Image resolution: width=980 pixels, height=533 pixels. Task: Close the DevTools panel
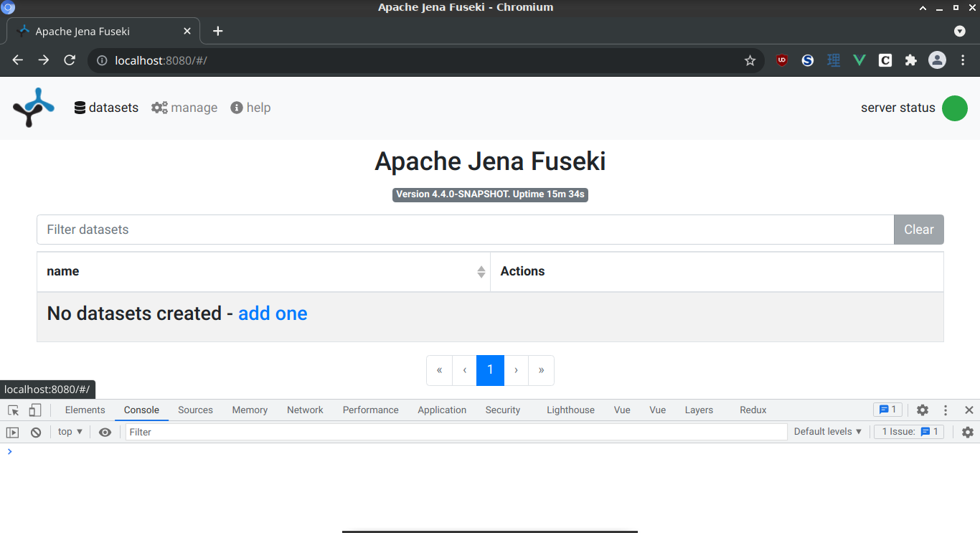point(969,410)
